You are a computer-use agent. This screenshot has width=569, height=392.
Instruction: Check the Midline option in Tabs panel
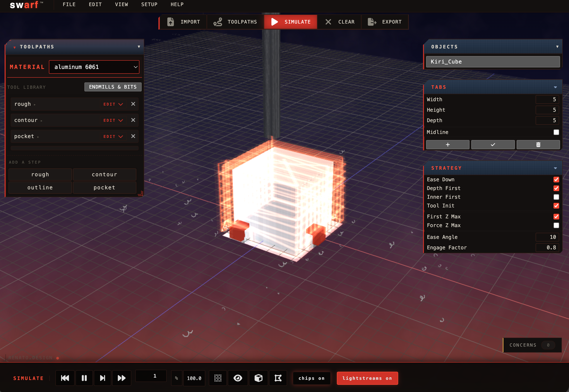(x=556, y=132)
